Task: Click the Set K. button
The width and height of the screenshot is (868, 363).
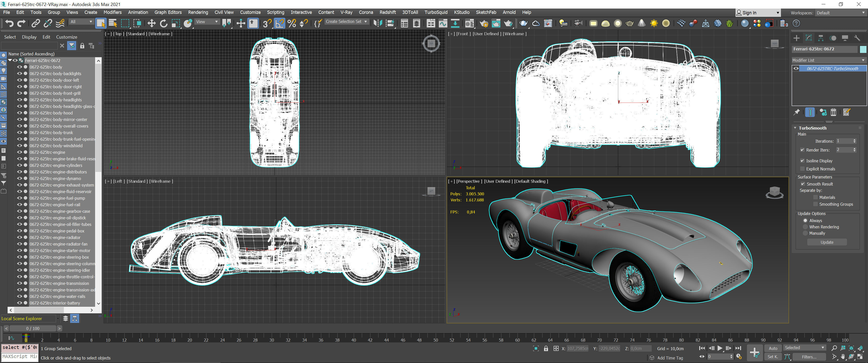Action: (x=773, y=357)
